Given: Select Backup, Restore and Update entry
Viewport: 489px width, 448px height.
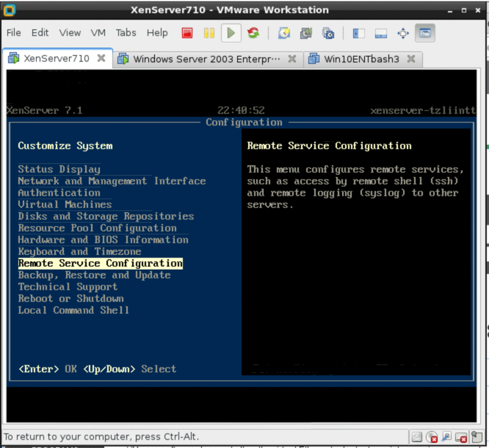Looking at the screenshot, I should [94, 275].
